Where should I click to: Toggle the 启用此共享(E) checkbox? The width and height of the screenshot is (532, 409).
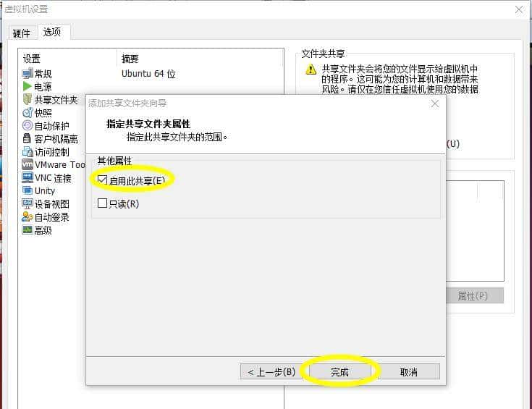click(102, 180)
